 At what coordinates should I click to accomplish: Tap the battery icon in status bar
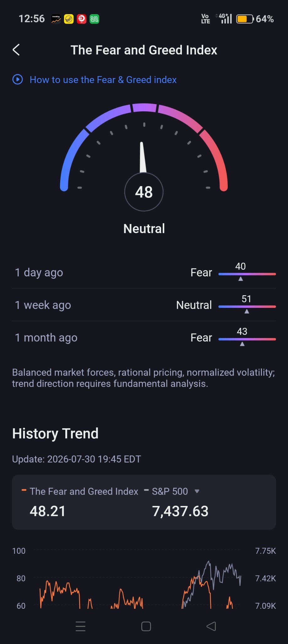[245, 19]
